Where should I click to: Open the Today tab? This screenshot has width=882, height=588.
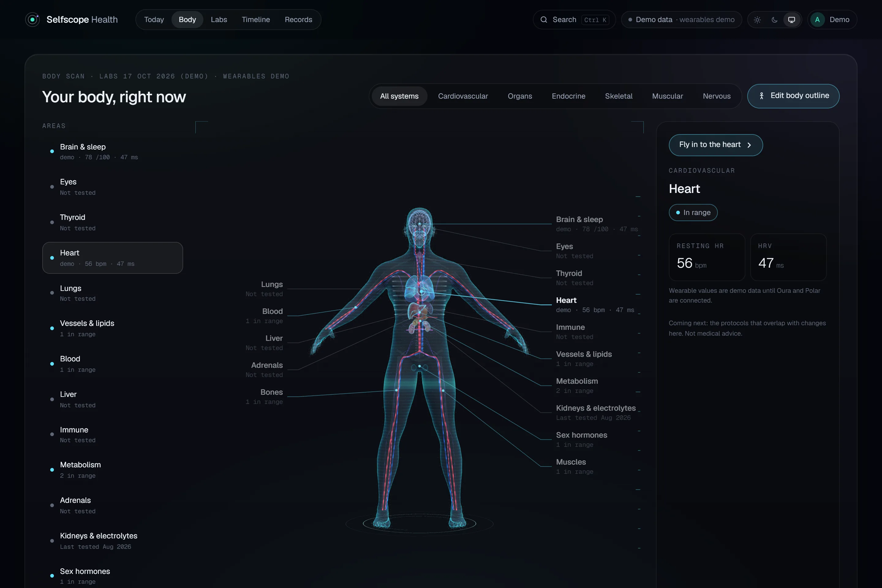click(x=154, y=20)
